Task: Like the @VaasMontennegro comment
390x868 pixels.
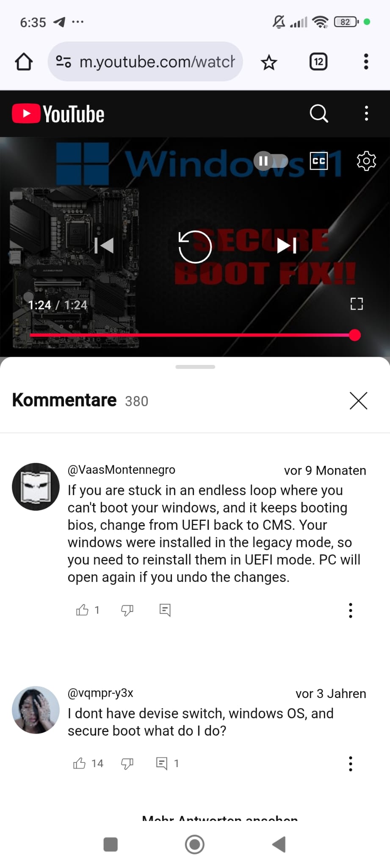Action: (82, 610)
